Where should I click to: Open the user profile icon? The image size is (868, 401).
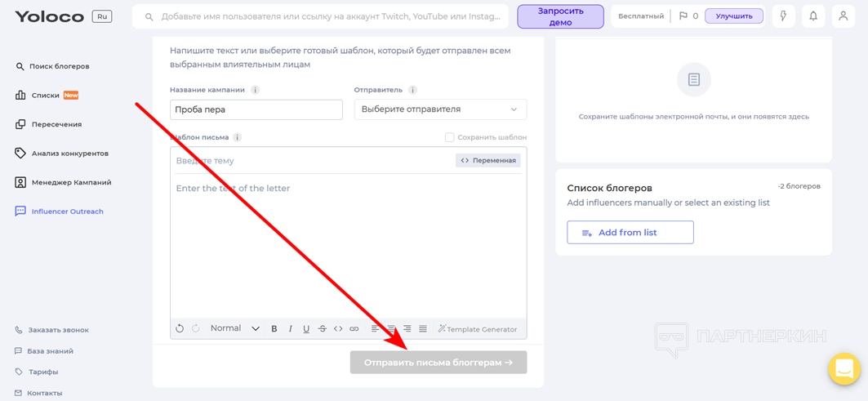844,16
